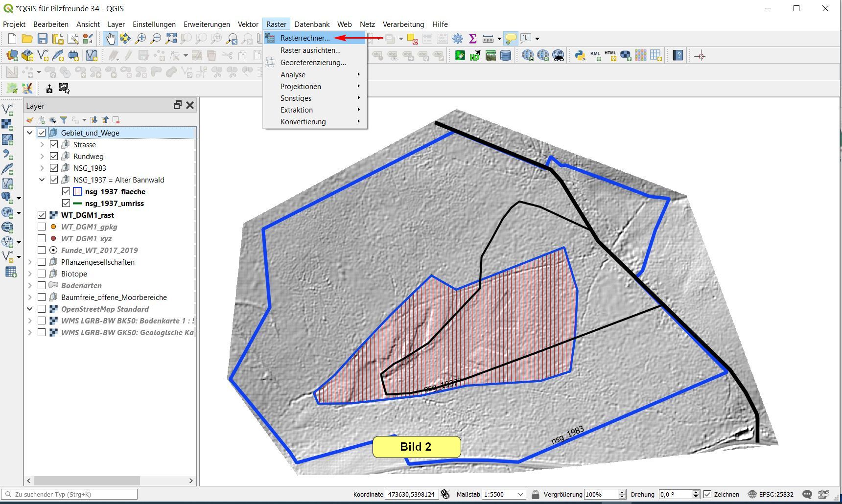Click the Zoom In magnifier tool

(140, 39)
